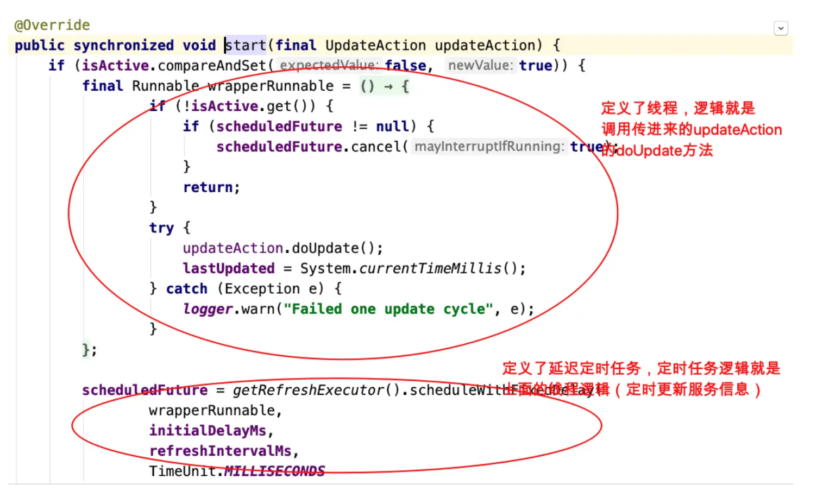Click the warn method call
Viewport: 829px width, 504px height.
258,309
